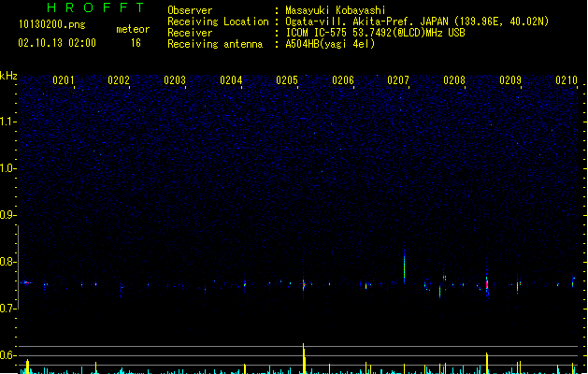Click time marker 0202

coord(119,80)
